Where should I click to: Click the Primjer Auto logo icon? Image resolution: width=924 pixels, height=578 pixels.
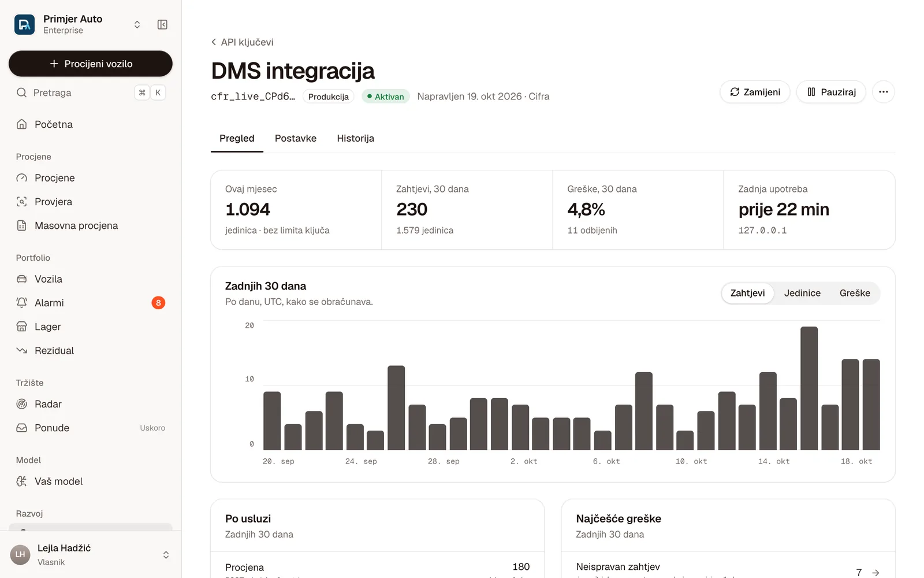point(24,24)
